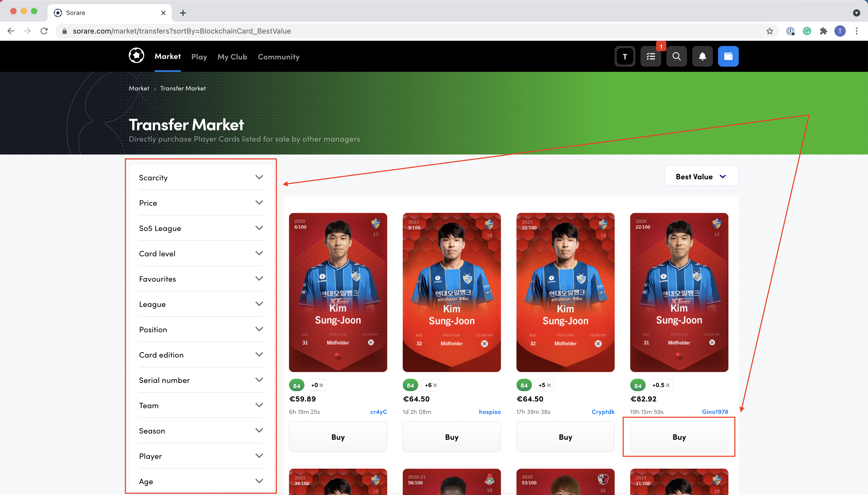This screenshot has height=495, width=868.
Task: Go to the Play tab
Action: click(x=199, y=57)
